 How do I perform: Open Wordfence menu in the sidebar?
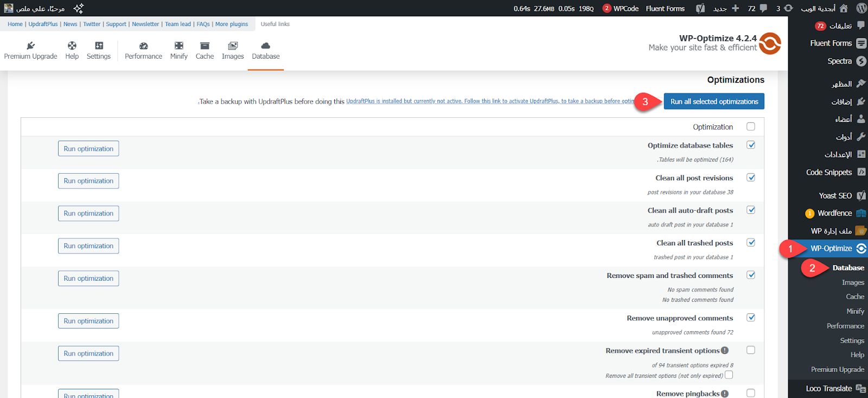coord(835,213)
